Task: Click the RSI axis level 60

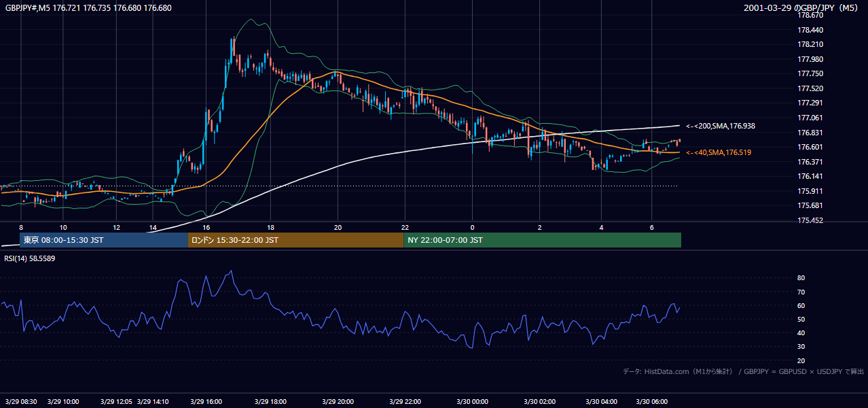Action: coord(801,305)
